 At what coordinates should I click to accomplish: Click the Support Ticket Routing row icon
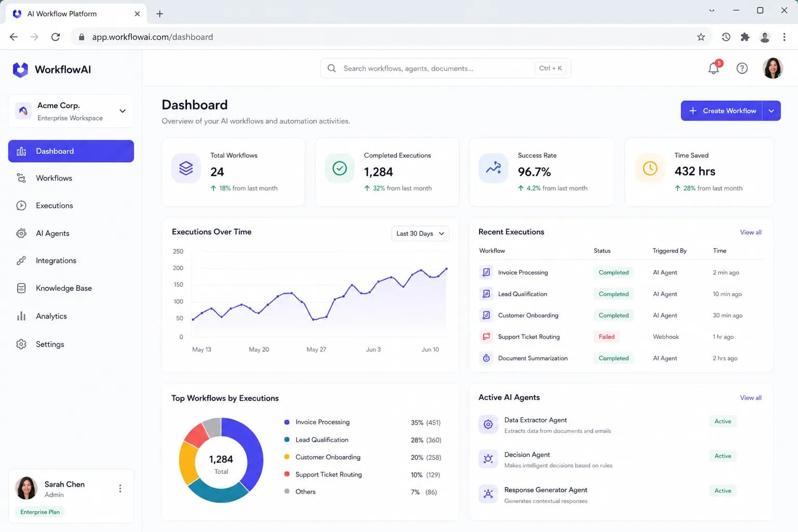click(x=486, y=337)
